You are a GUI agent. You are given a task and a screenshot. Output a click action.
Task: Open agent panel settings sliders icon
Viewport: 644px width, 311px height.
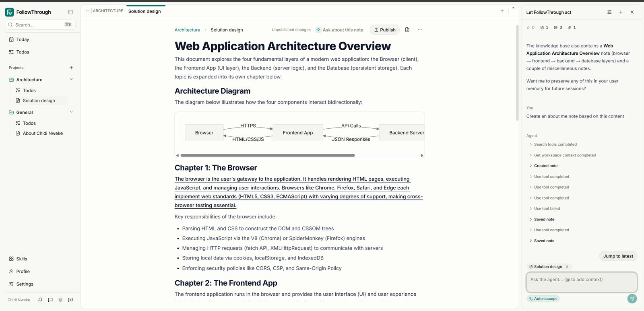tap(609, 12)
